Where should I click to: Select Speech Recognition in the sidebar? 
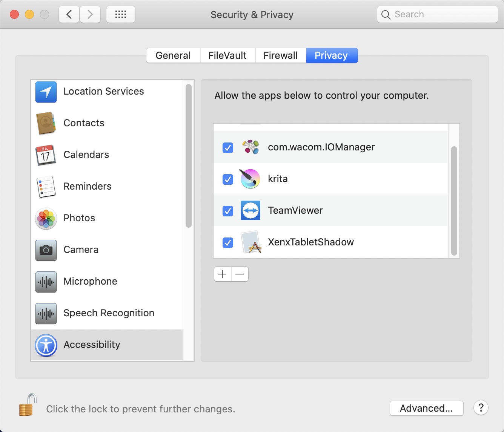tap(109, 313)
